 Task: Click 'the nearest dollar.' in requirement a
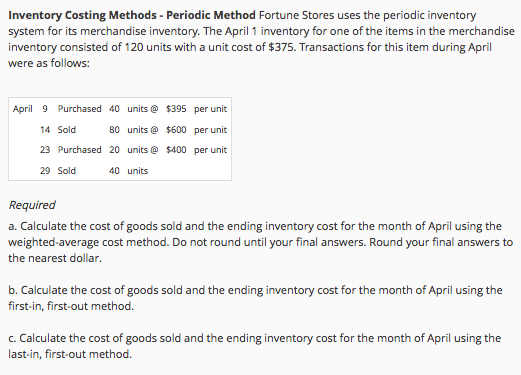click(55, 258)
